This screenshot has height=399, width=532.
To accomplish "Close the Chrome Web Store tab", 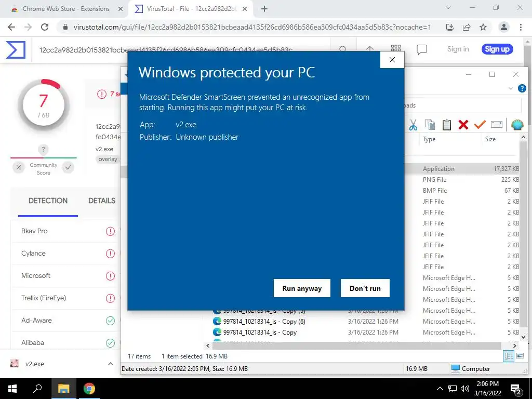I will (120, 9).
